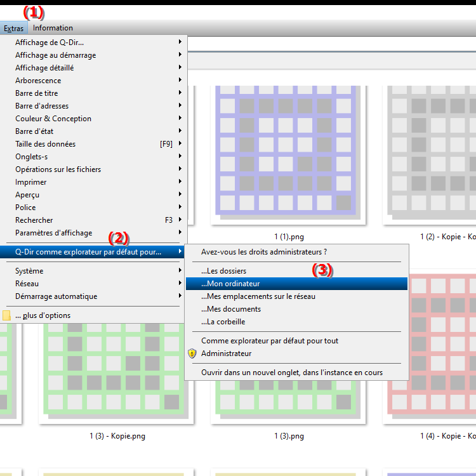The image size is (476, 476).
Task: Click Avez-vous les droits administrateurs ?
Action: [x=296, y=252]
